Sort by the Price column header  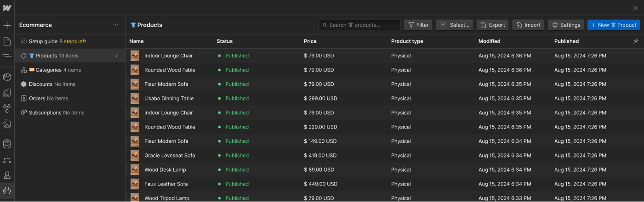click(310, 41)
